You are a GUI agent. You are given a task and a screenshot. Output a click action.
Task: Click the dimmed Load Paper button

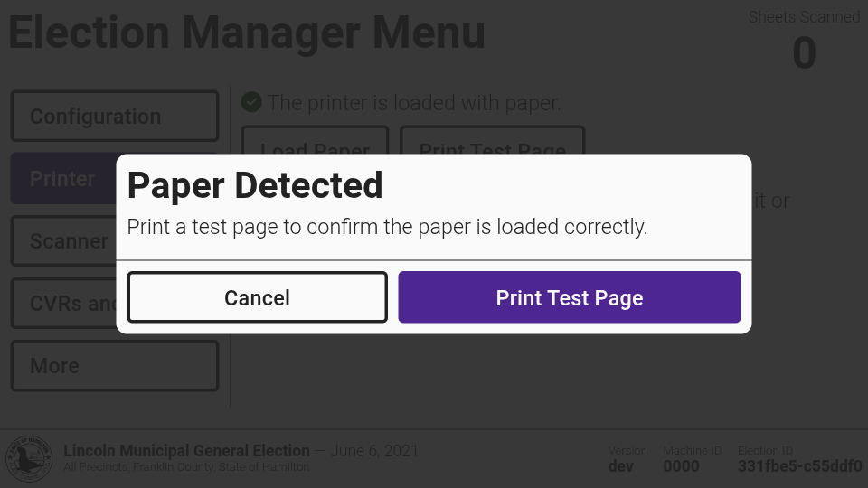[315, 142]
